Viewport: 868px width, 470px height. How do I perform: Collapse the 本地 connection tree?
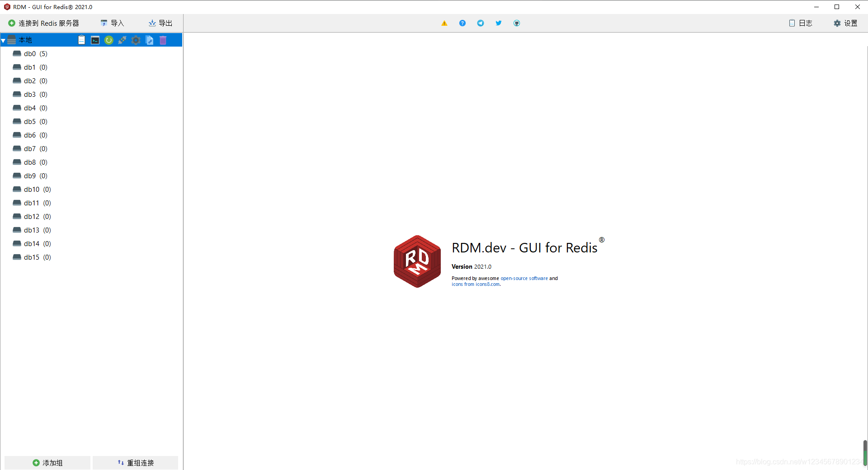click(3, 40)
